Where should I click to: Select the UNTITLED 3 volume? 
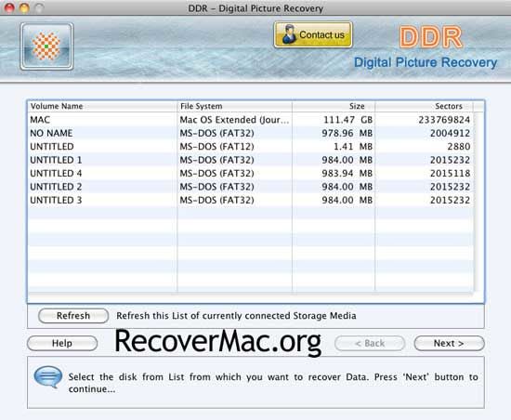click(x=251, y=200)
